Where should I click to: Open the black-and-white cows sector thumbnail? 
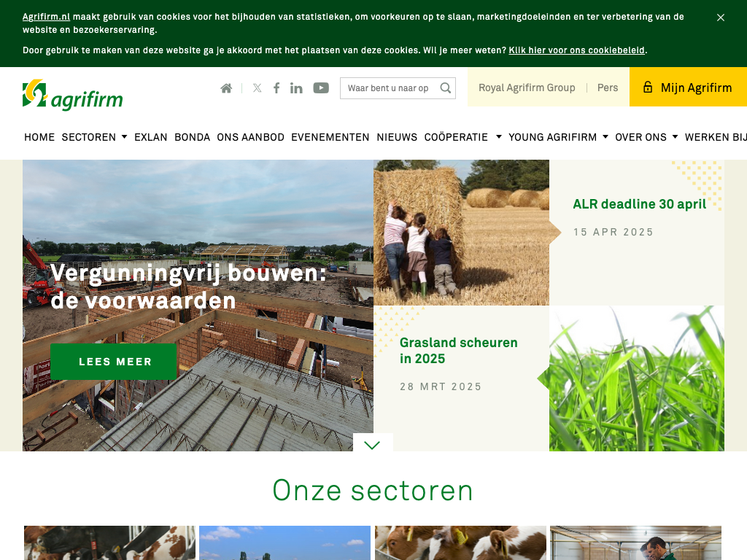[109, 542]
